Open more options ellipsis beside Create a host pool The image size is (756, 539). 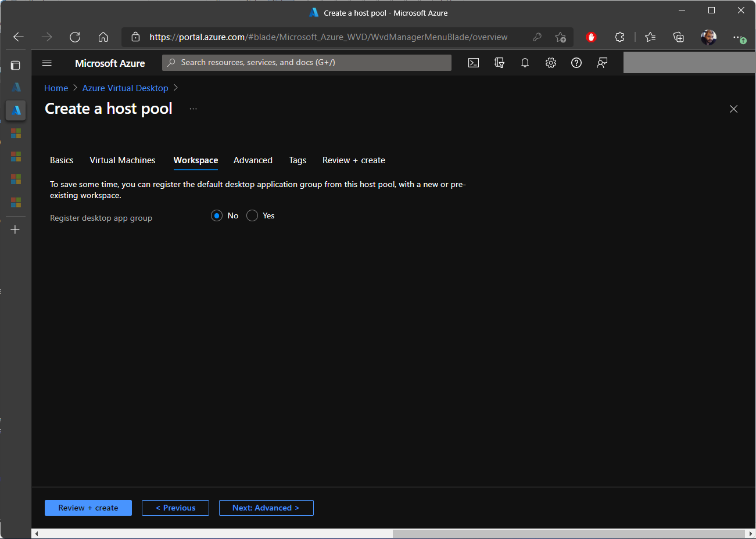click(x=193, y=109)
